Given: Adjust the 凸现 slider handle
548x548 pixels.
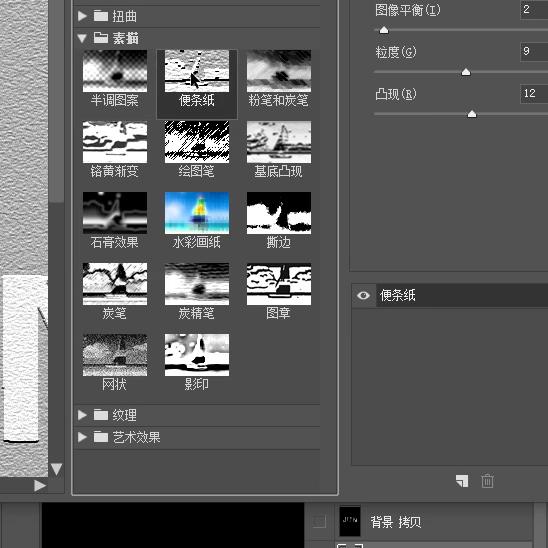Looking at the screenshot, I should (472, 114).
